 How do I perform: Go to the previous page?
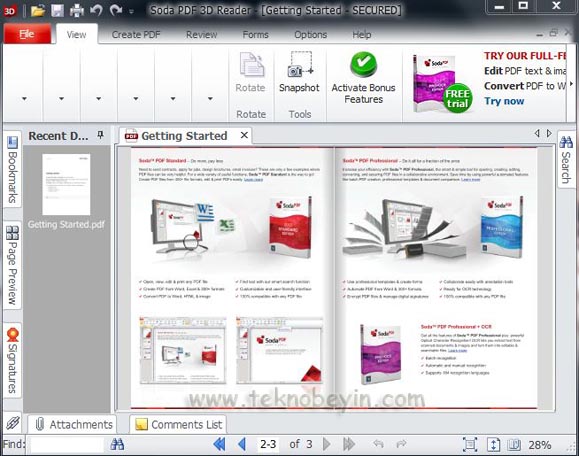pos(242,444)
